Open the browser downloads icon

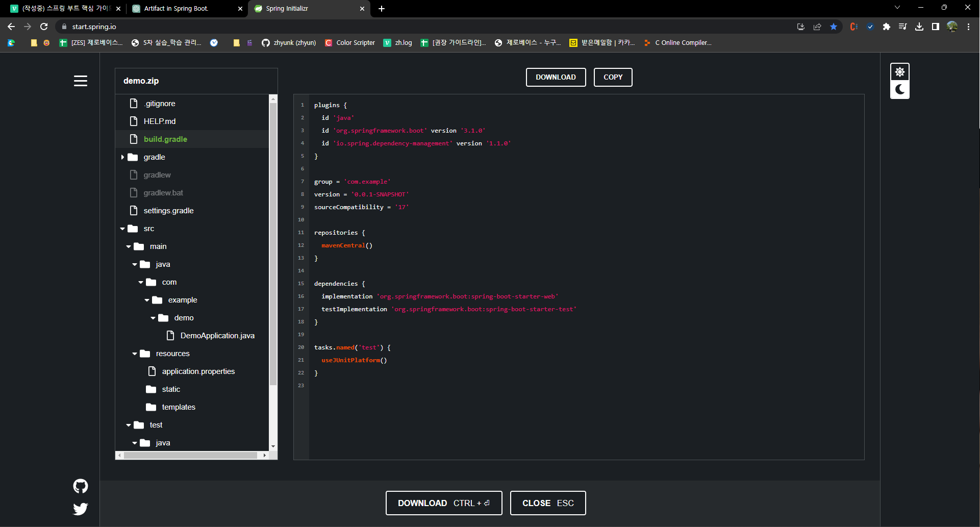[919, 27]
